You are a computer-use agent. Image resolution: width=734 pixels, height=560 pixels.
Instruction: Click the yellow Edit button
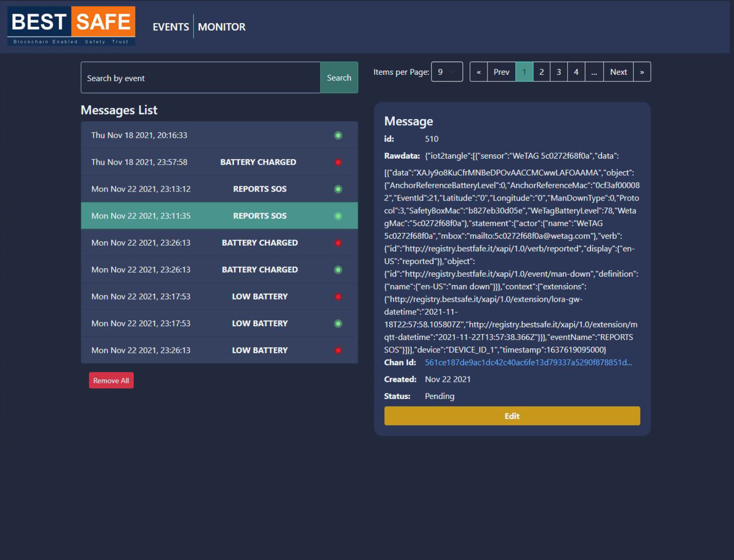(x=512, y=416)
